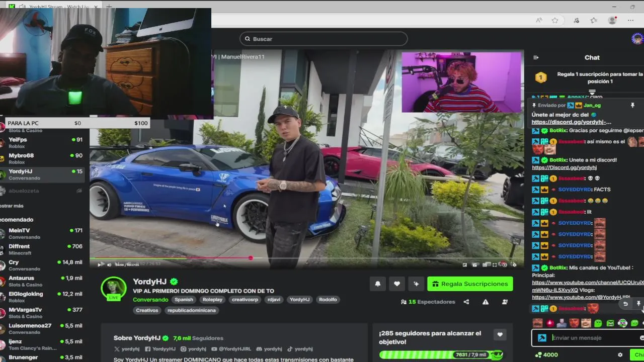Click the Regala Suscripciones button
The image size is (644, 362).
pyautogui.click(x=470, y=284)
